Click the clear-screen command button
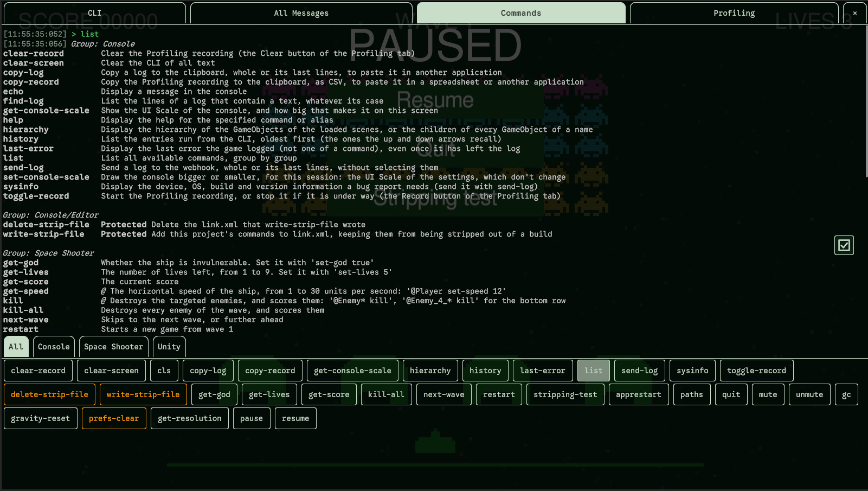This screenshot has height=491, width=868. [111, 371]
